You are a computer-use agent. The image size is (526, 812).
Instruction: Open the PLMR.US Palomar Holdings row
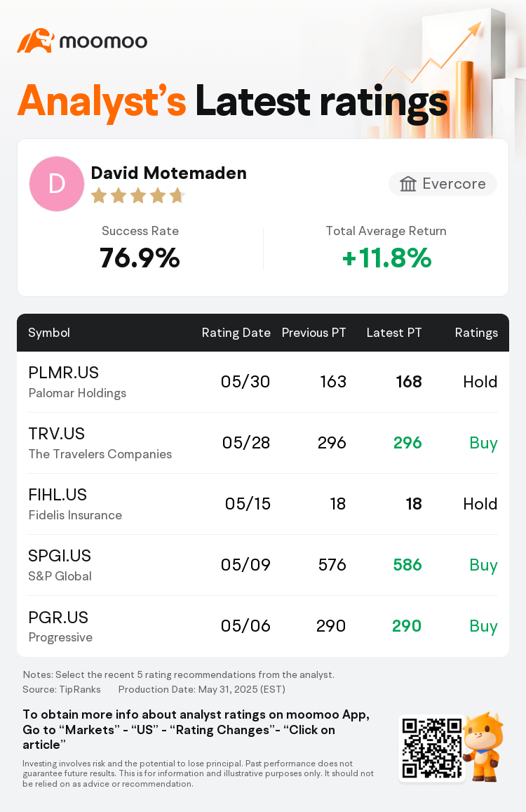[263, 382]
